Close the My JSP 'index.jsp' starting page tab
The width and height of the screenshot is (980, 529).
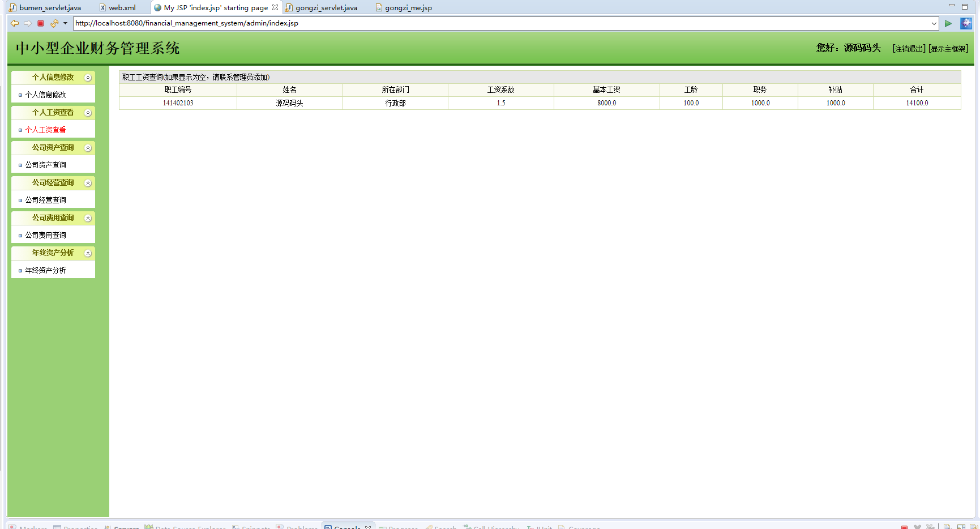click(x=275, y=7)
